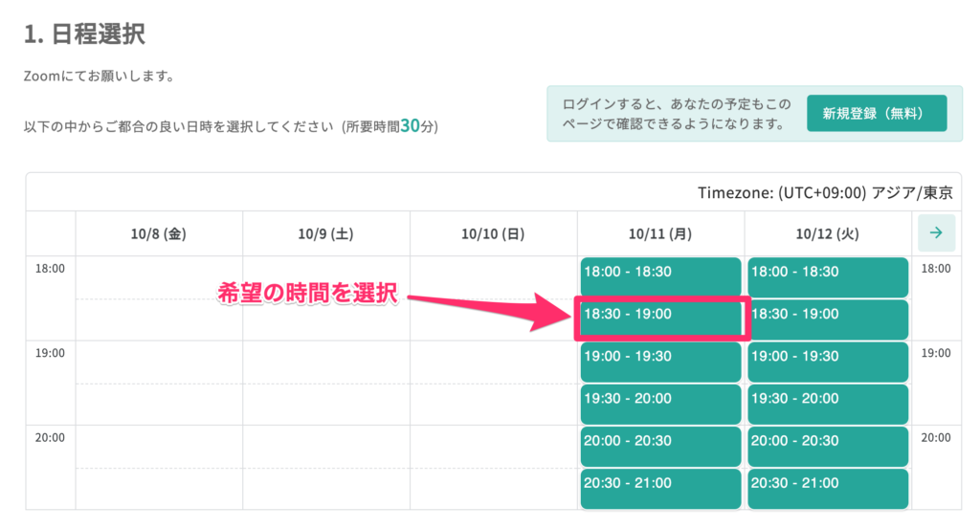980x528 pixels.
Task: Pick 18:30 - 19:00 slot on 10/12
Action: coord(828,319)
